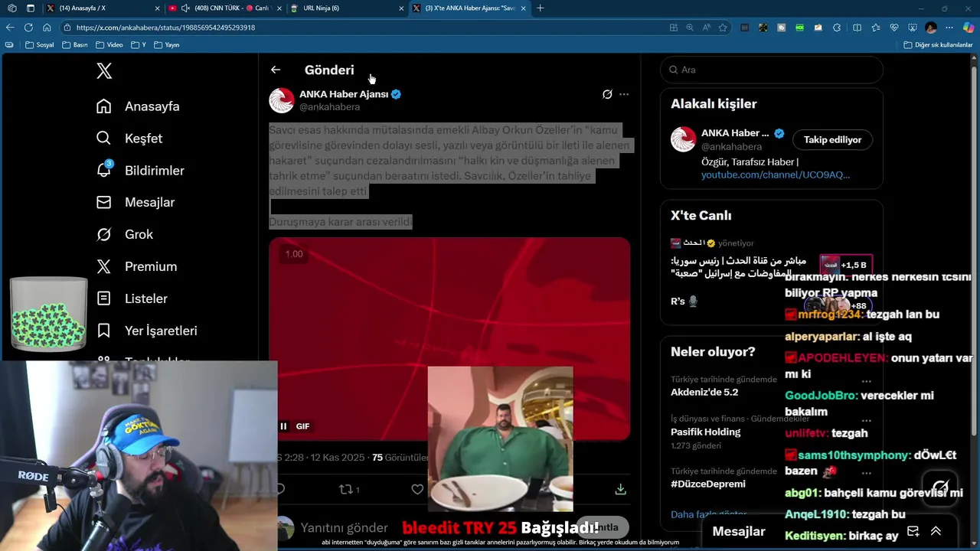Image resolution: width=980 pixels, height=551 pixels.
Task: Open Grok from the sidebar
Action: pos(125,234)
